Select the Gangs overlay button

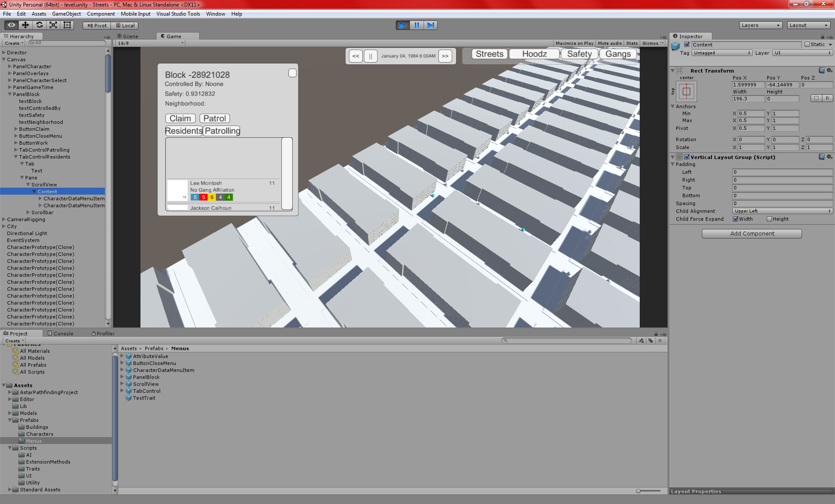(x=618, y=54)
